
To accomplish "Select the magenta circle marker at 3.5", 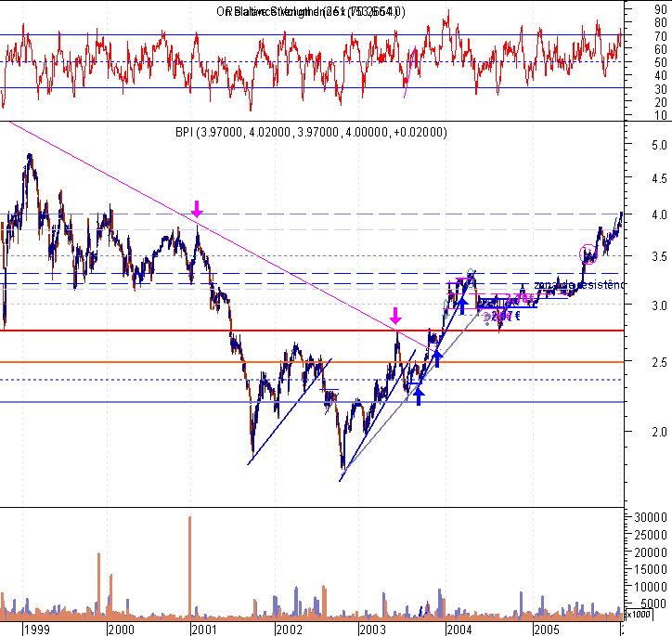I will tap(588, 254).
